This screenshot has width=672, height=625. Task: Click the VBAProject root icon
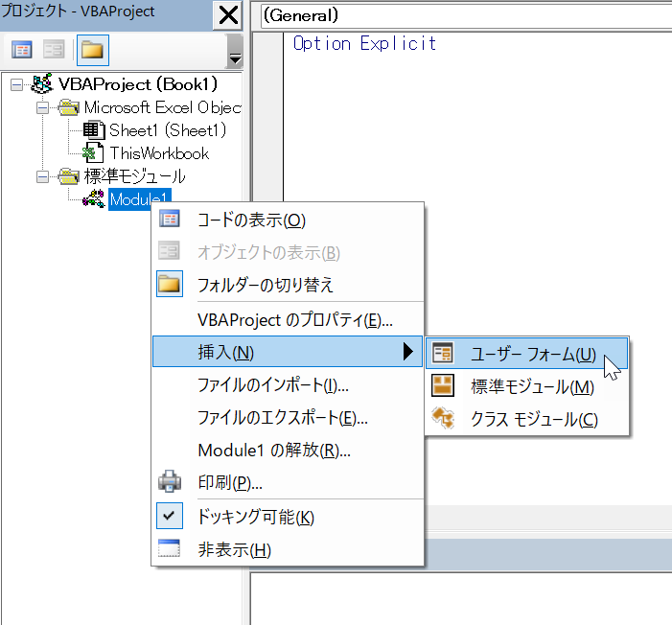pos(41,84)
